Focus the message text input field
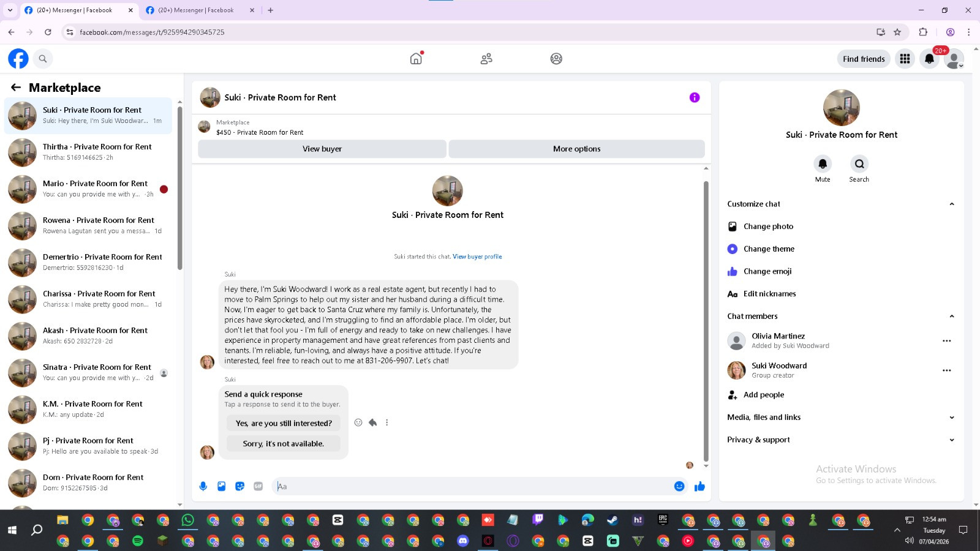The width and height of the screenshot is (980, 551). (x=472, y=486)
